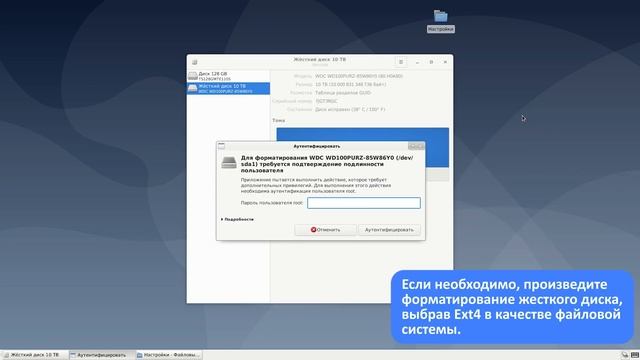
Task: Select Диск 128 GB in the Disks sidebar
Action: (228, 76)
